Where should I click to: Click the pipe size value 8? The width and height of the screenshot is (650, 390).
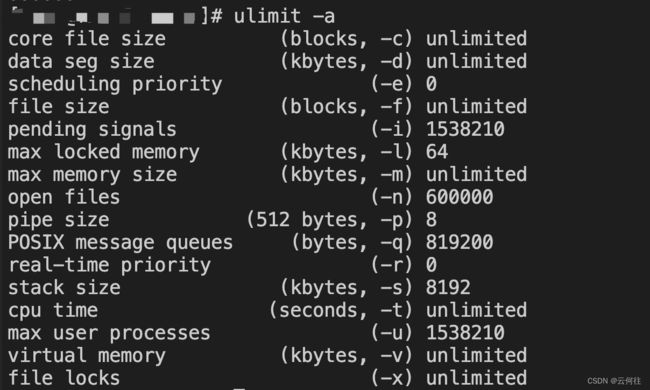[x=431, y=220]
